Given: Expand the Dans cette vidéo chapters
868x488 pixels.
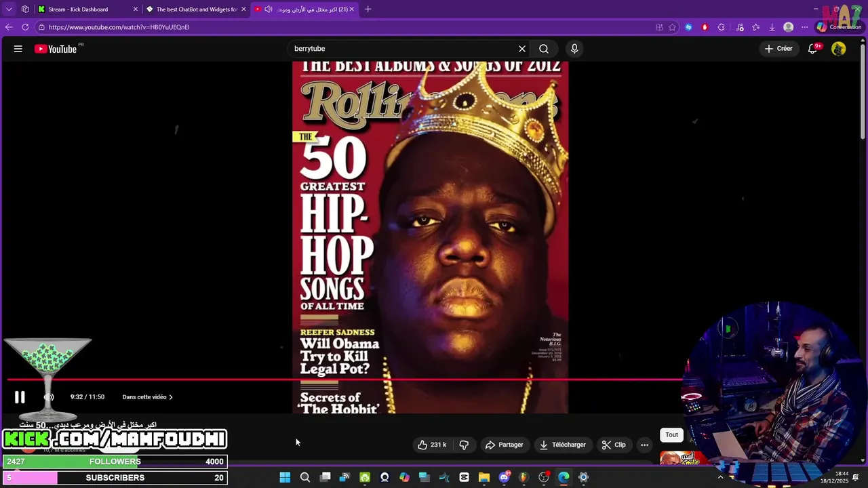Looking at the screenshot, I should [147, 397].
